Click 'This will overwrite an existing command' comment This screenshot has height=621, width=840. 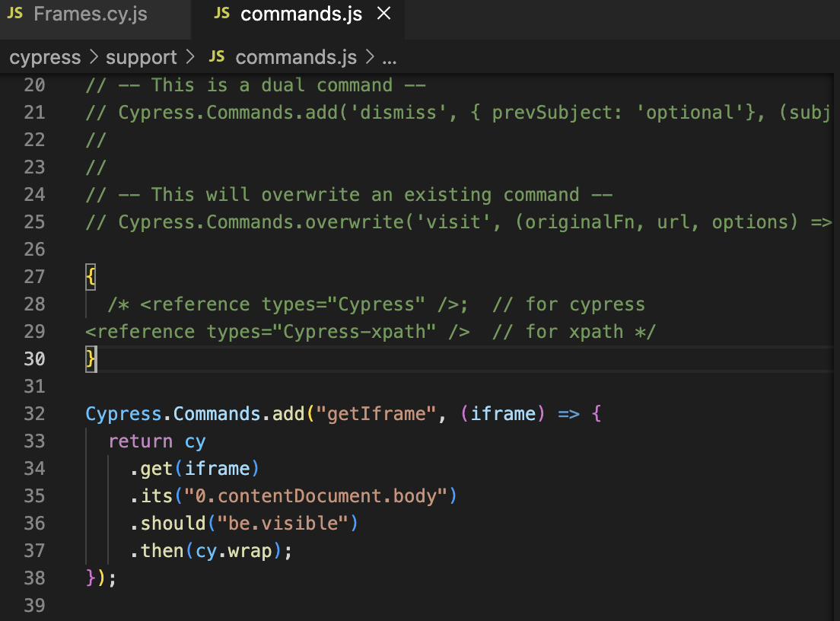coord(364,195)
